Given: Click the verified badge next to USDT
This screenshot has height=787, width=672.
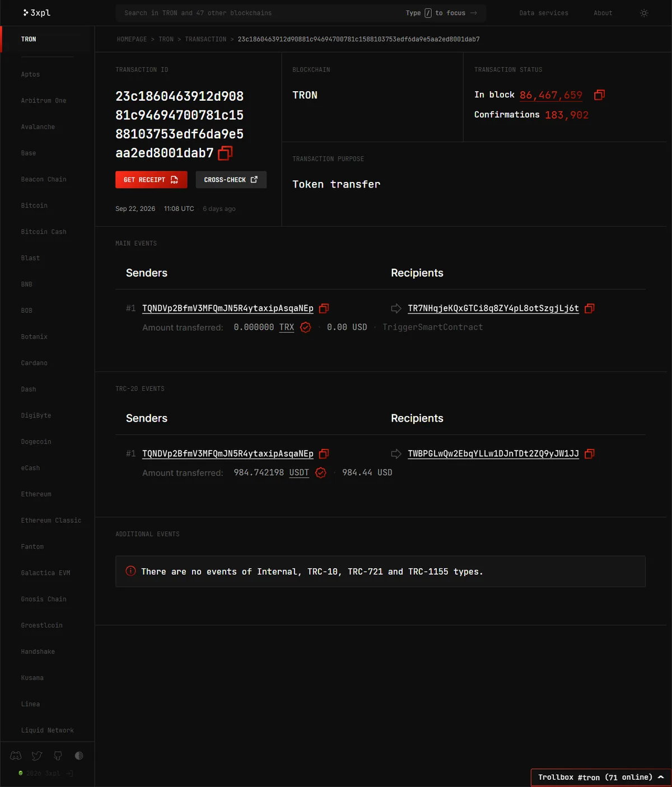Looking at the screenshot, I should [x=321, y=473].
